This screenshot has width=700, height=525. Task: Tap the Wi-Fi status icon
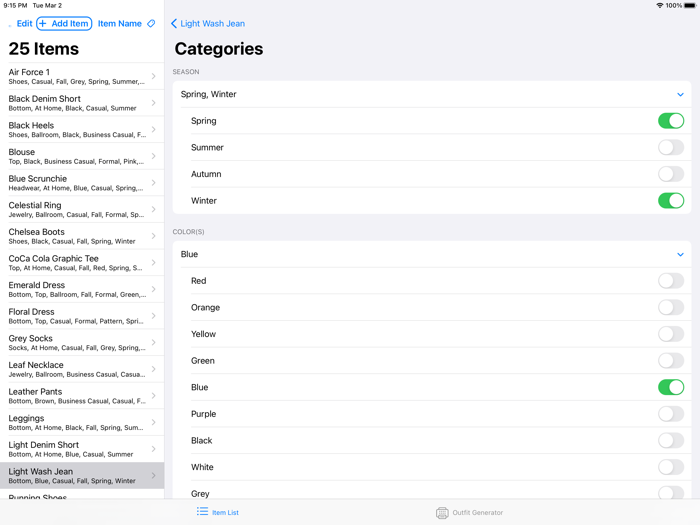click(659, 5)
